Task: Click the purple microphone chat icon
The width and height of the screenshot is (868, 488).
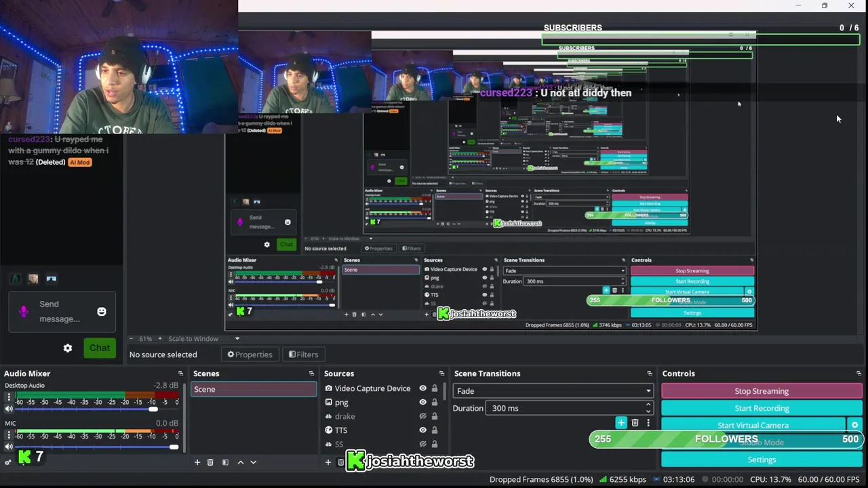Action: click(x=24, y=312)
